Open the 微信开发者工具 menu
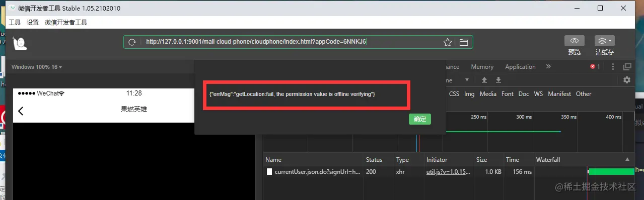The image size is (644, 200). pos(65,23)
